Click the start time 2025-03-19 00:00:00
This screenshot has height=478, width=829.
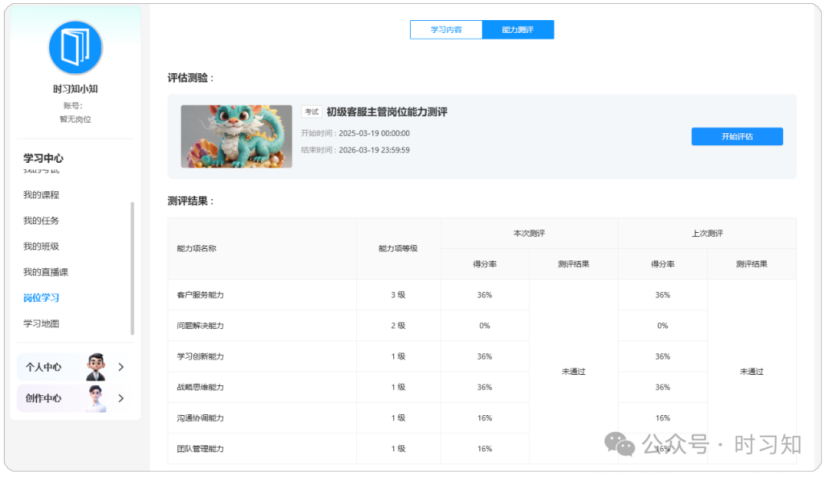coord(374,133)
